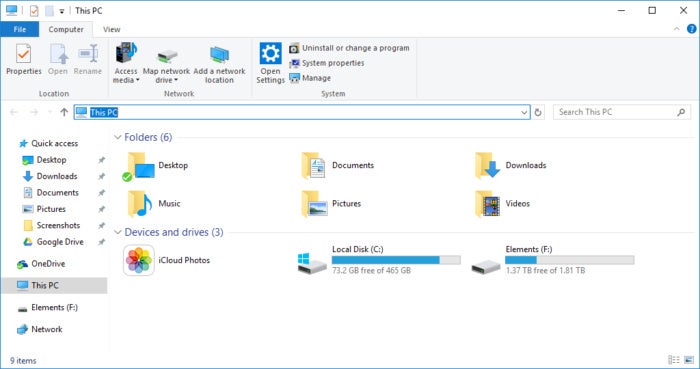Open the Access media dropdown
The width and height of the screenshot is (700, 369).
coord(126,63)
